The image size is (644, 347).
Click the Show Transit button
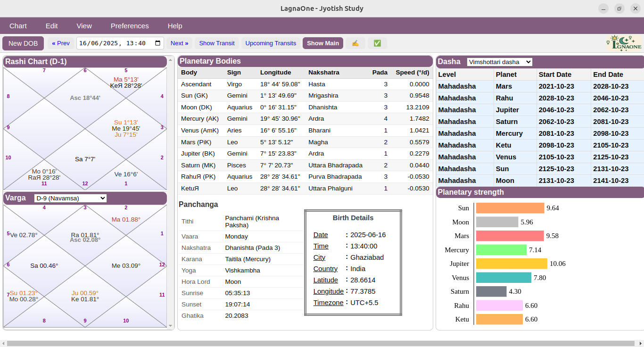[217, 43]
